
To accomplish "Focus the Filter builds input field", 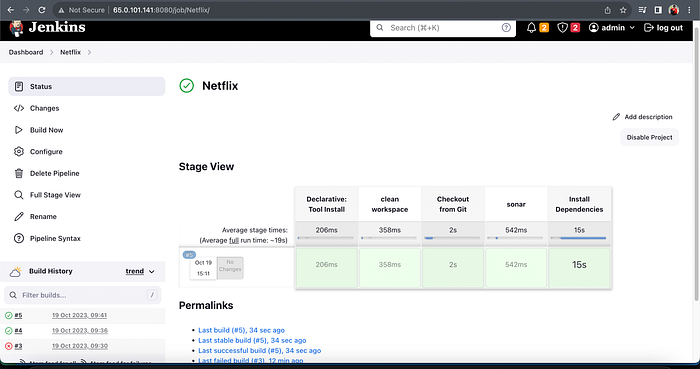I will pyautogui.click(x=83, y=295).
